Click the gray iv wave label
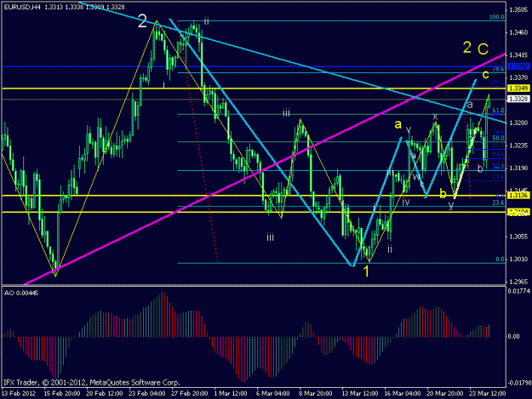This screenshot has width=532, height=399. click(x=406, y=202)
